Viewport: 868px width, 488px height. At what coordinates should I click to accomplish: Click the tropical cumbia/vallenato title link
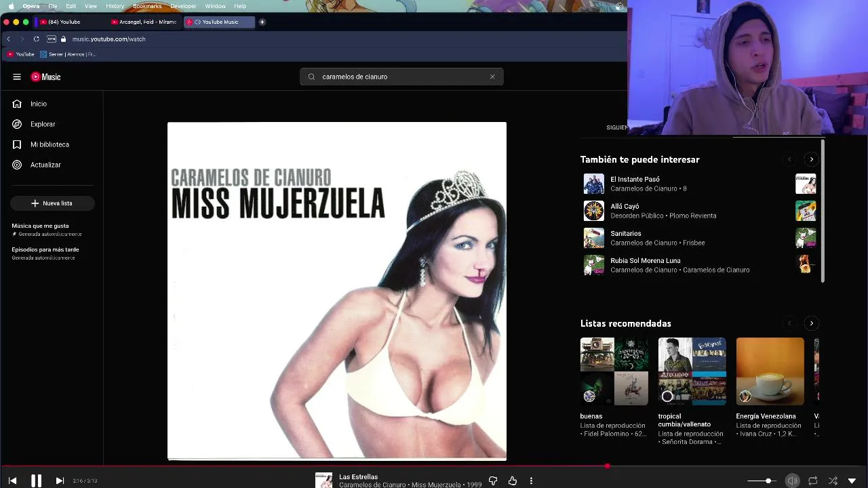tap(684, 420)
